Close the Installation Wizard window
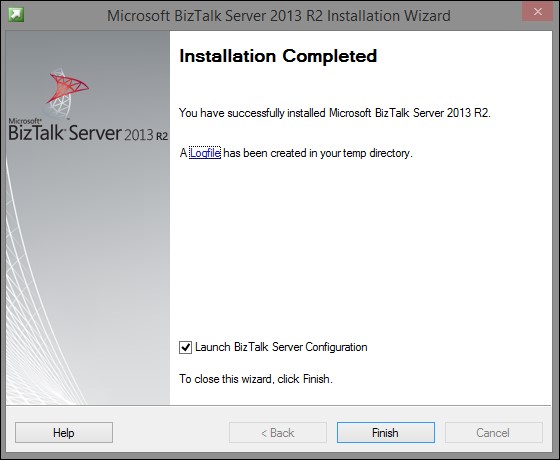Viewport: 560px width, 460px height. (538, 12)
